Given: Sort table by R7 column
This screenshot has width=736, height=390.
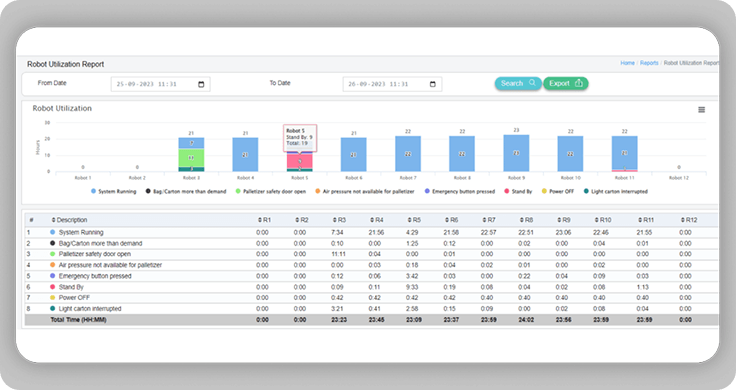Looking at the screenshot, I should (x=489, y=220).
